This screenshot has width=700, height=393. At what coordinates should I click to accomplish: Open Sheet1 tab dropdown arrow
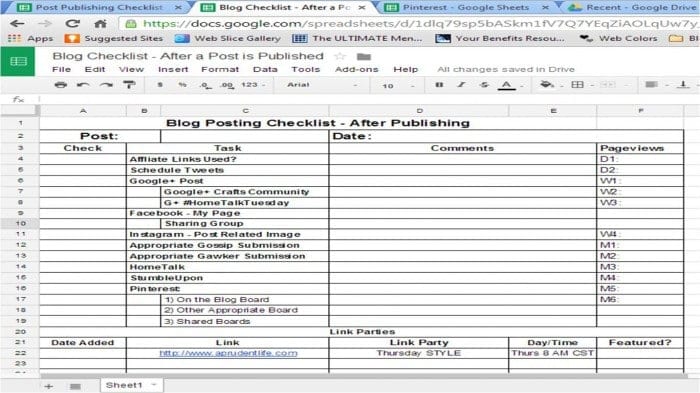tap(154, 385)
